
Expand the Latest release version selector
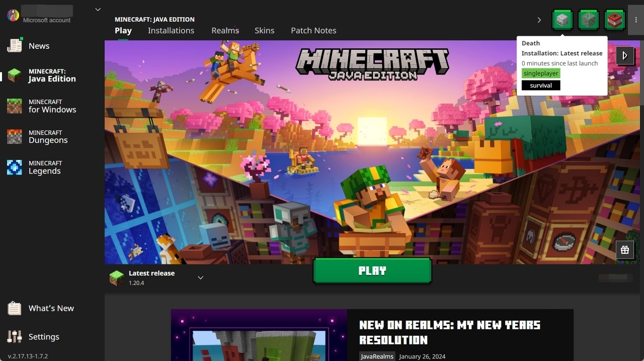point(201,278)
